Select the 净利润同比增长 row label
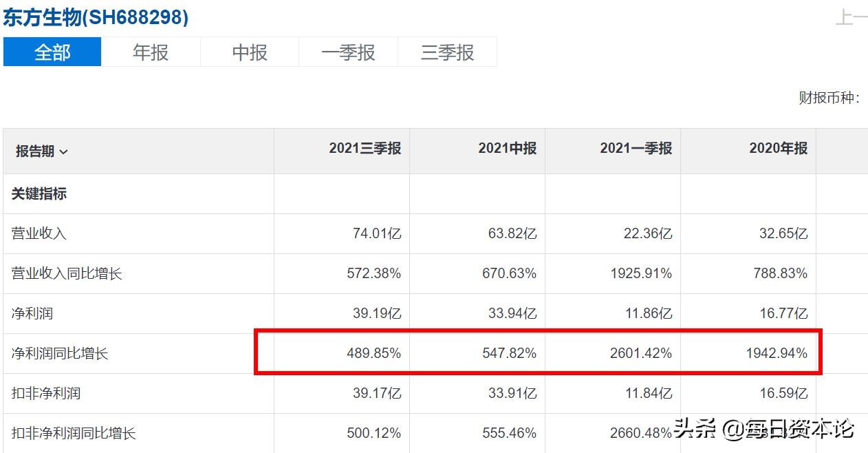The image size is (868, 453). point(60,354)
